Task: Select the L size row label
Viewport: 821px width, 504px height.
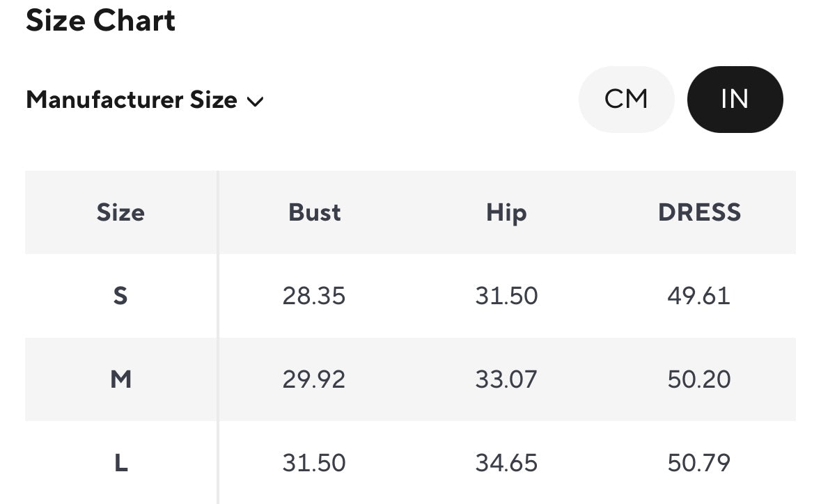Action: point(120,463)
